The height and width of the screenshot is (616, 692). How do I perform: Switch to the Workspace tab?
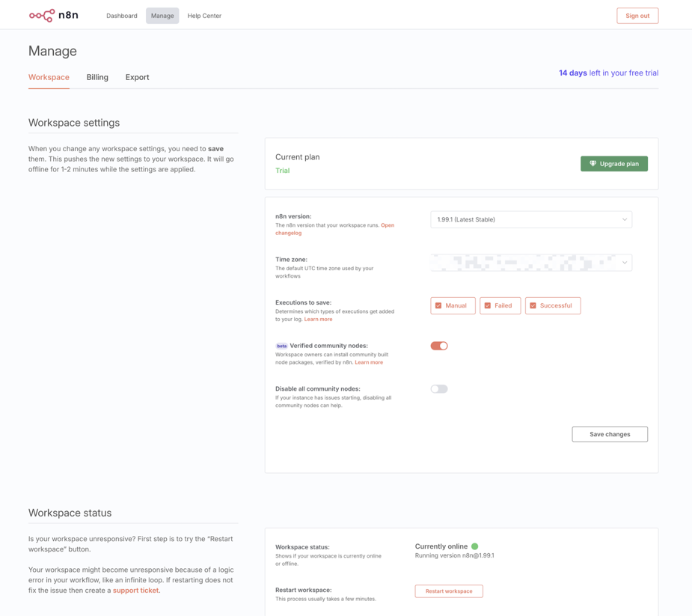[49, 77]
